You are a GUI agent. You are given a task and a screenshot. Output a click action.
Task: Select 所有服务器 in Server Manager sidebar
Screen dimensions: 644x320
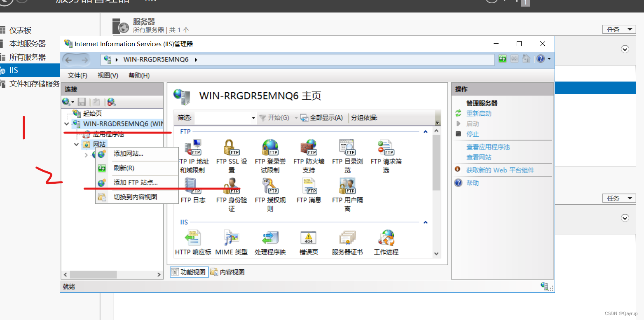tap(28, 57)
